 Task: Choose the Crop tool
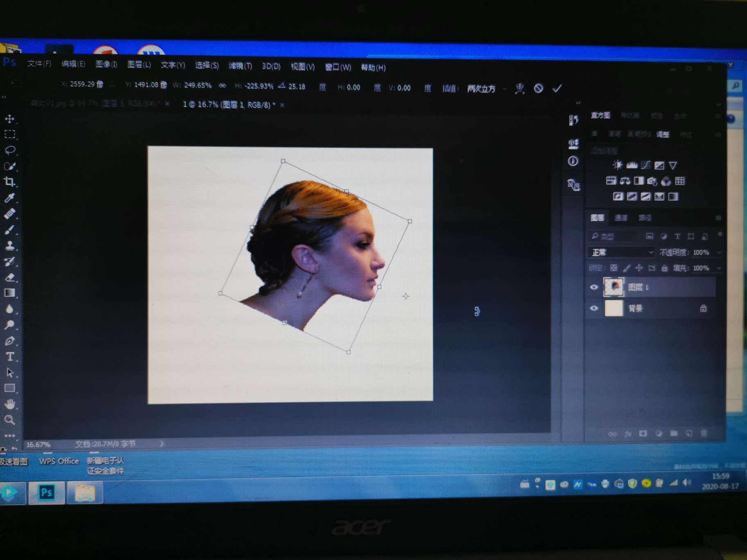9,182
